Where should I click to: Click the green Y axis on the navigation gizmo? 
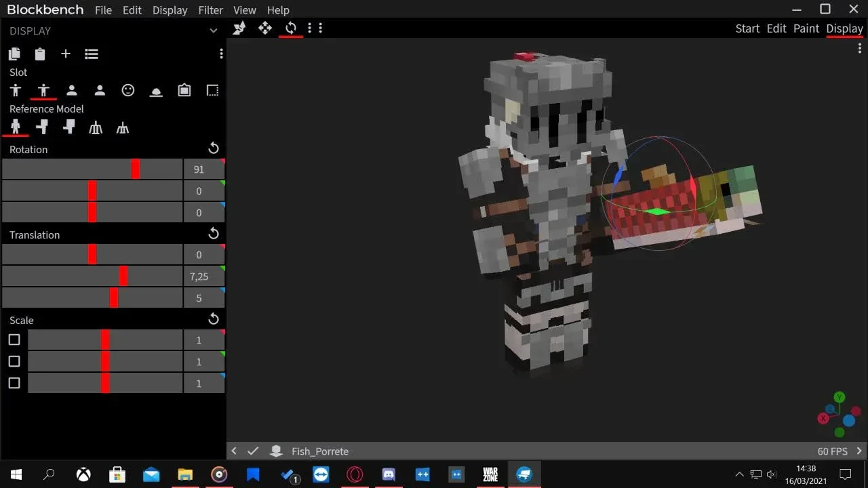(840, 397)
